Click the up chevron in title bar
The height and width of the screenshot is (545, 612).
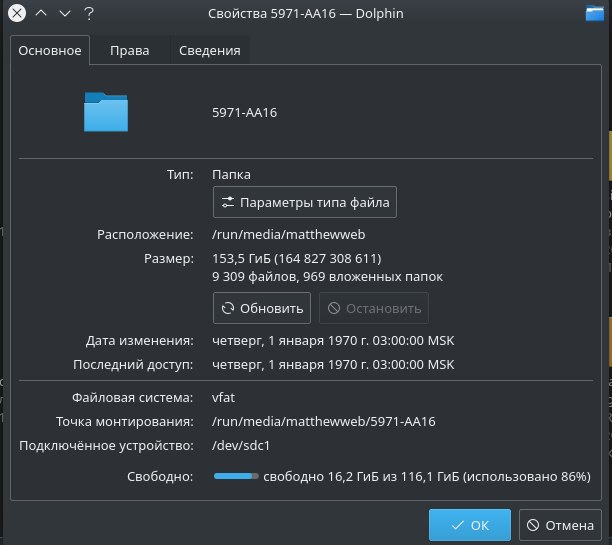point(41,13)
